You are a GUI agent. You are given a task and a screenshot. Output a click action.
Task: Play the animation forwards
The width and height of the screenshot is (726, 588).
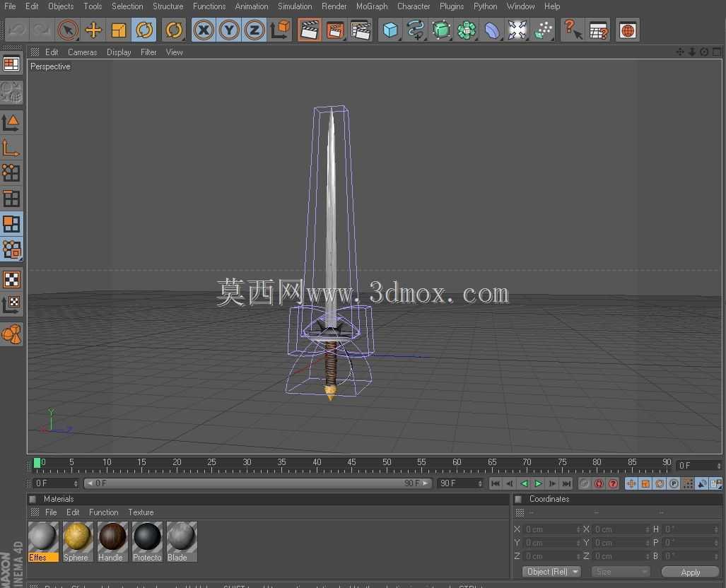(538, 483)
